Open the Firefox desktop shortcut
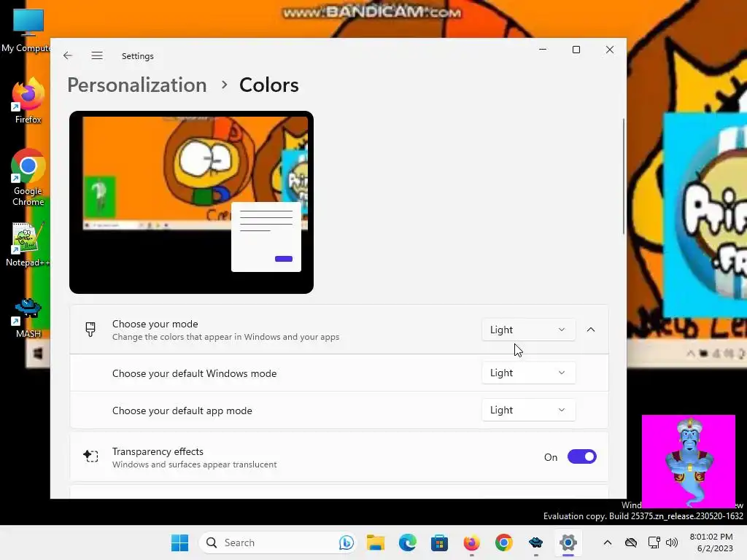This screenshot has height=560, width=747. (28, 101)
